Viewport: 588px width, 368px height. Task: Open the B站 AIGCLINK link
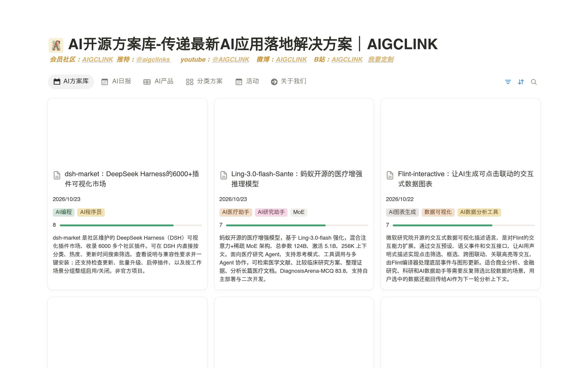(347, 59)
